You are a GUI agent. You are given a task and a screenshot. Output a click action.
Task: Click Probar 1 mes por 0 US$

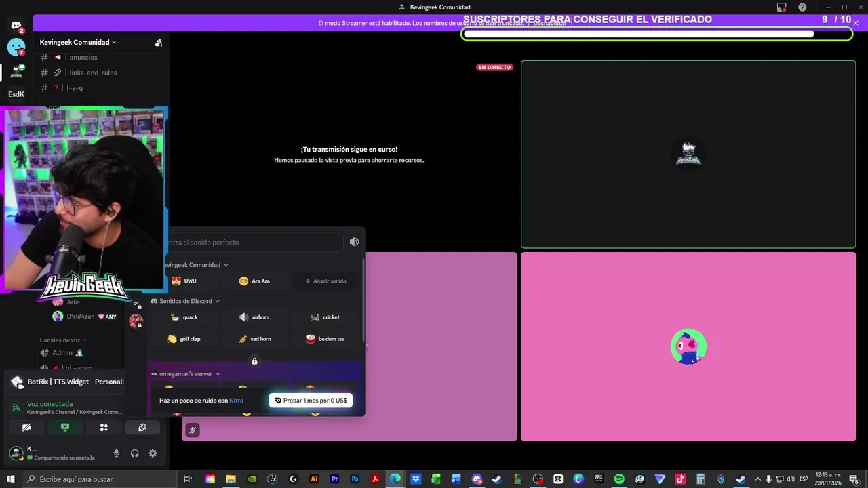[x=311, y=401]
